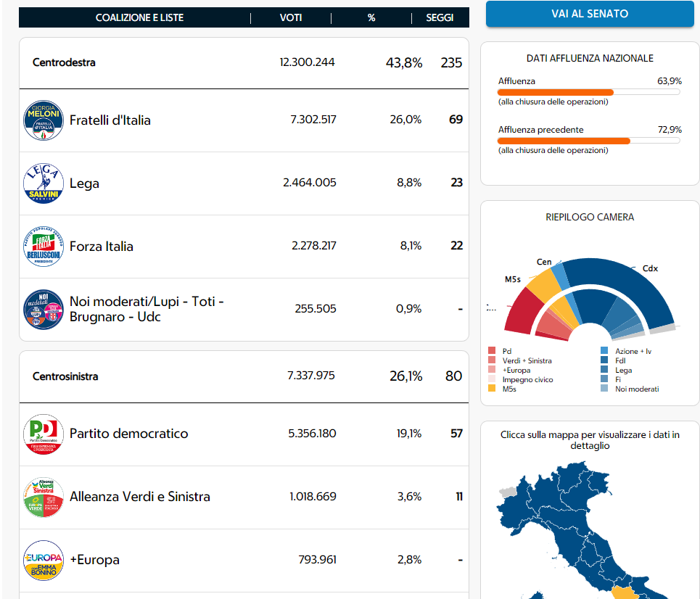This screenshot has width=700, height=599.
Task: Click the Alleanza Verdi votes 1.018.669
Action: 313,496
